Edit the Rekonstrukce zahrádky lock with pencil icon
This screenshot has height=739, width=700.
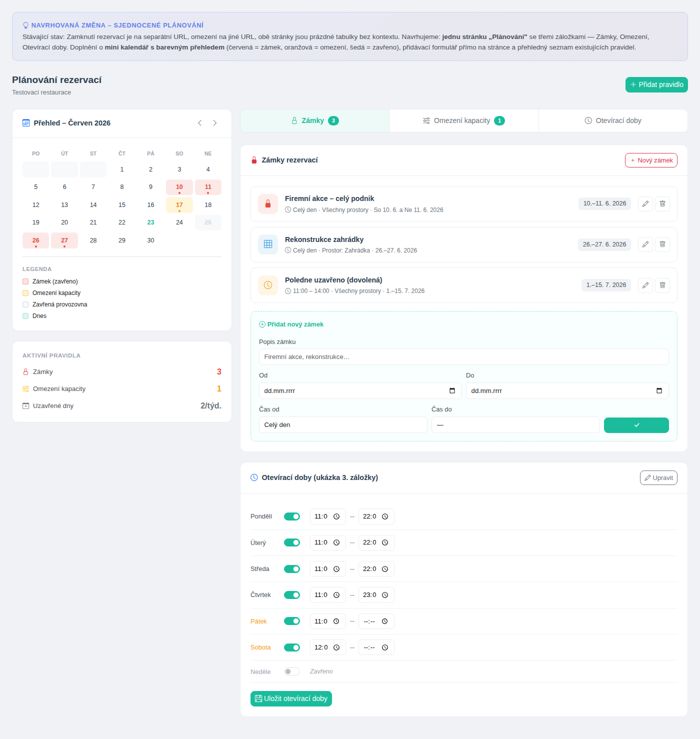(645, 244)
